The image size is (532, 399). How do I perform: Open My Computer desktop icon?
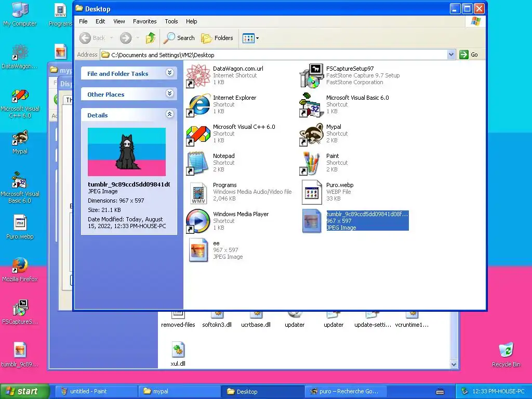[20, 14]
